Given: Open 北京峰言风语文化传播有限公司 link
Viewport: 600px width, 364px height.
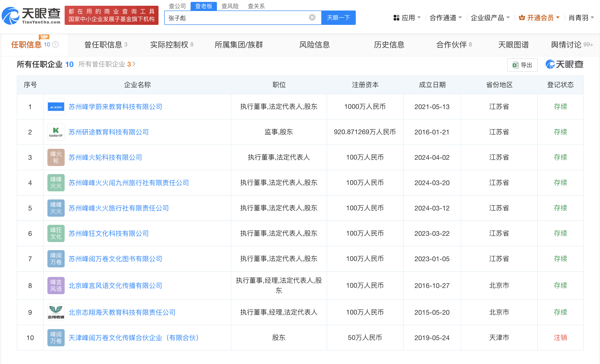Looking at the screenshot, I should tap(115, 285).
